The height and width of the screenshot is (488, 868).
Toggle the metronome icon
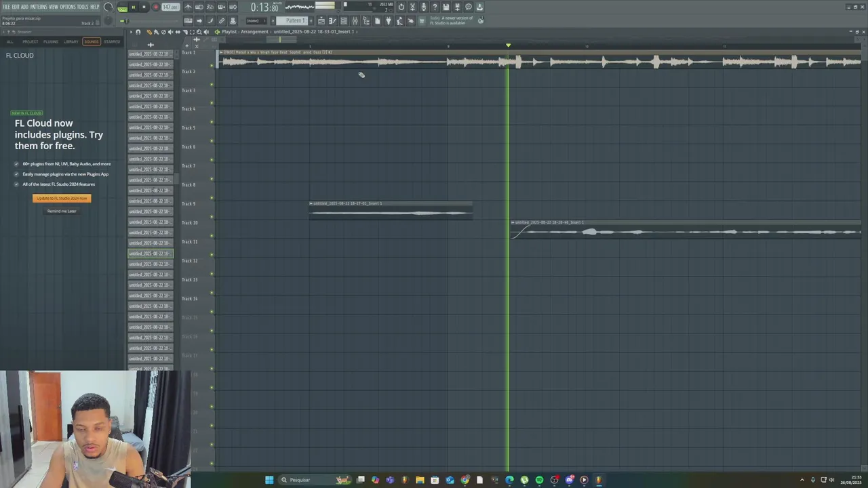point(188,7)
